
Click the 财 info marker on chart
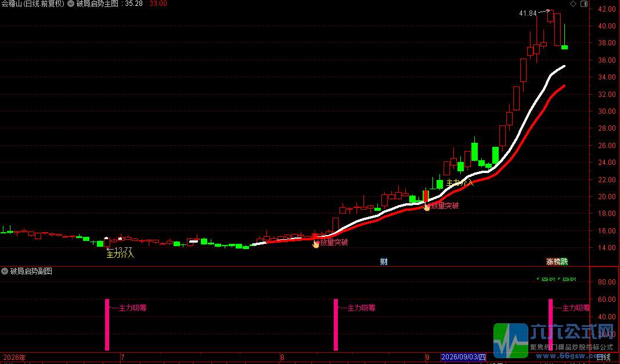point(384,262)
